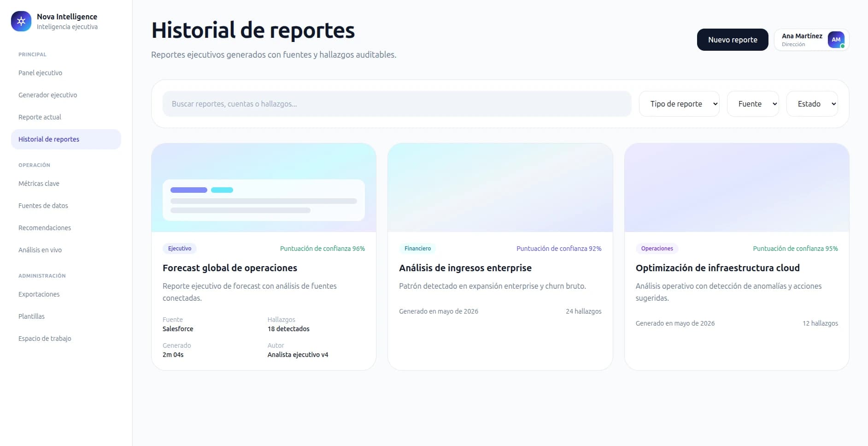Click the Ejecutivo tag badge
The image size is (868, 446).
pyautogui.click(x=180, y=249)
